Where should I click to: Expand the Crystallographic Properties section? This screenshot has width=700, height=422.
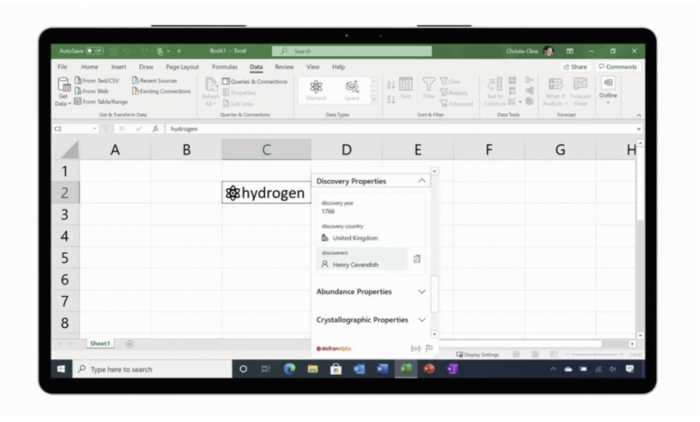[x=421, y=320]
